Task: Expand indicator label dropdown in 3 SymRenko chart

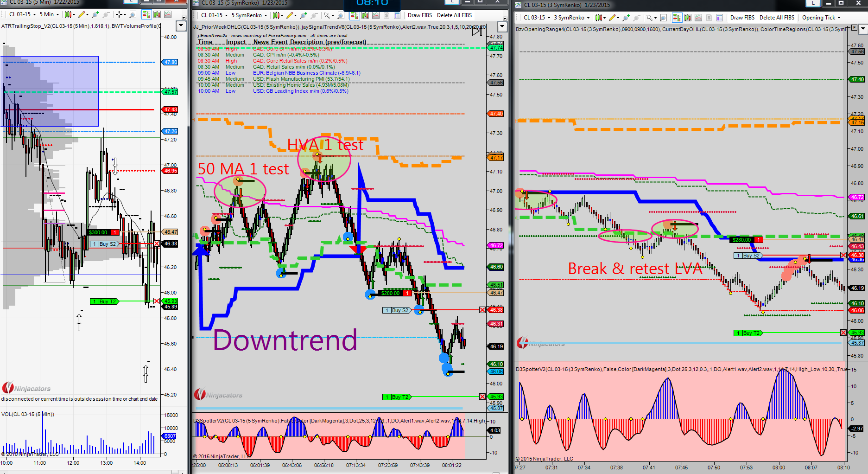Action: click(x=862, y=29)
